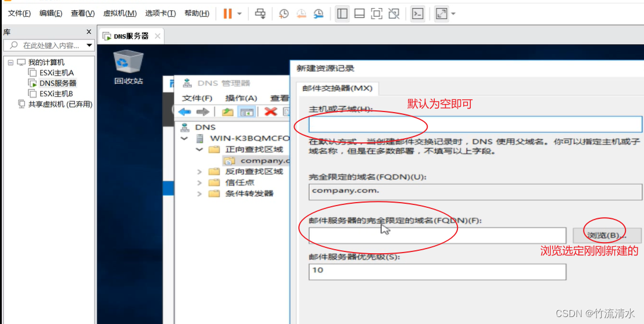
Task: Select the company.com zone in the tree
Action: (x=265, y=160)
